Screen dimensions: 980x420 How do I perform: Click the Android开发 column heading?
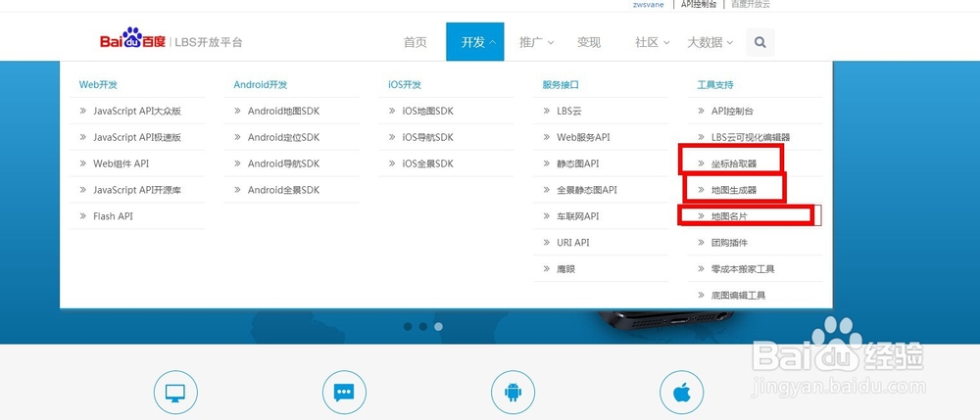coord(261,85)
